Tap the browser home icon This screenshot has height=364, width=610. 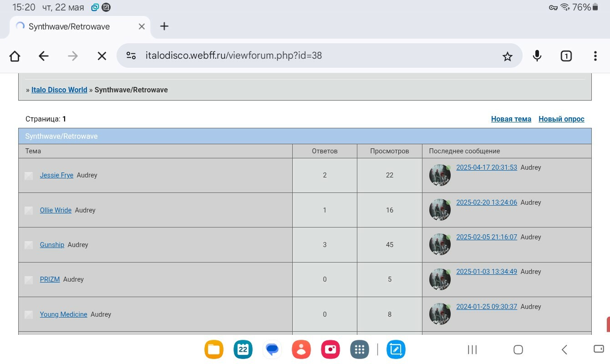(15, 56)
